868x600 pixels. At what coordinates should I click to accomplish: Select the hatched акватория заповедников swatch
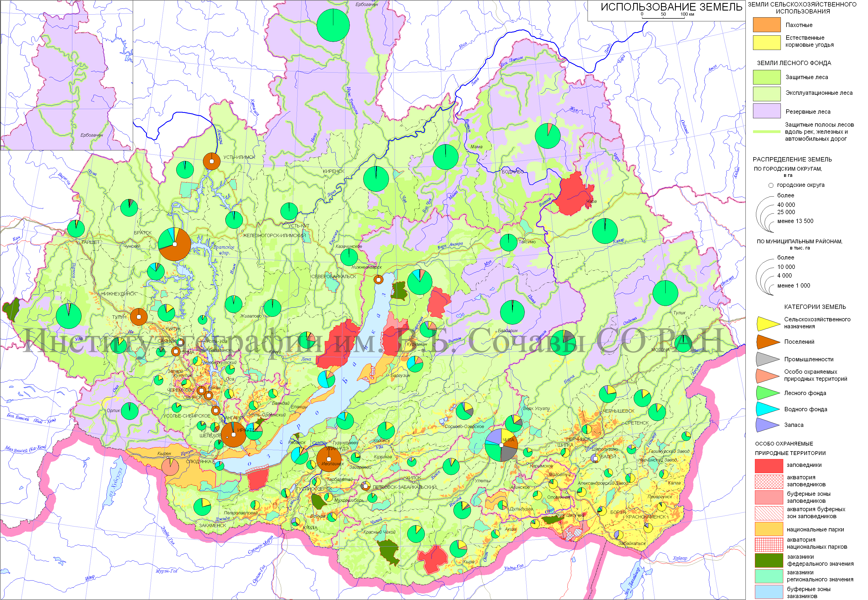point(769,481)
